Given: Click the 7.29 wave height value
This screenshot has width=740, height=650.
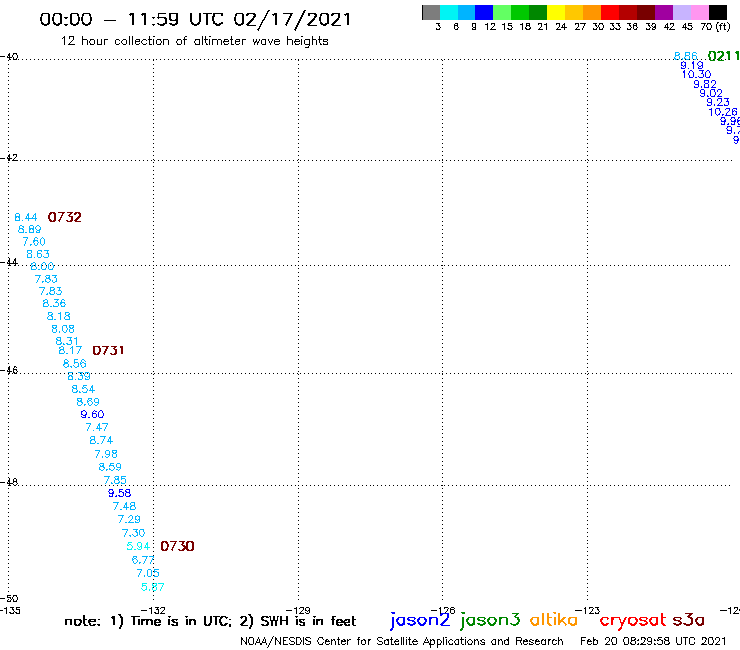Looking at the screenshot, I should pyautogui.click(x=129, y=519).
